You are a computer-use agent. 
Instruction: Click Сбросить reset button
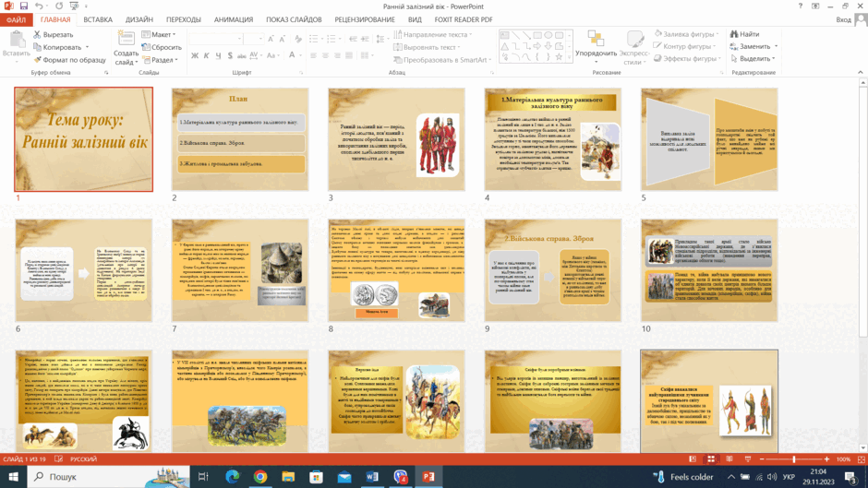tap(161, 47)
